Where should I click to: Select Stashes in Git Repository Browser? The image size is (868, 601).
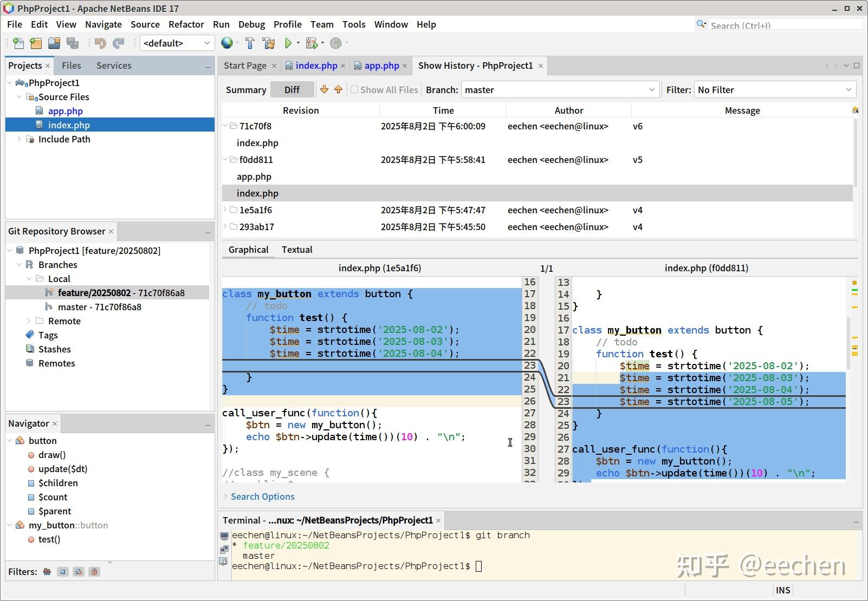[54, 349]
